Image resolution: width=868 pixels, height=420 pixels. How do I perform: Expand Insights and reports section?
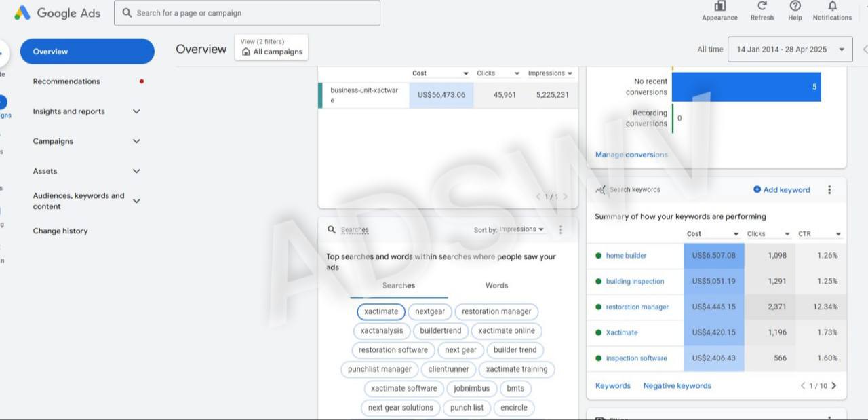coord(136,111)
